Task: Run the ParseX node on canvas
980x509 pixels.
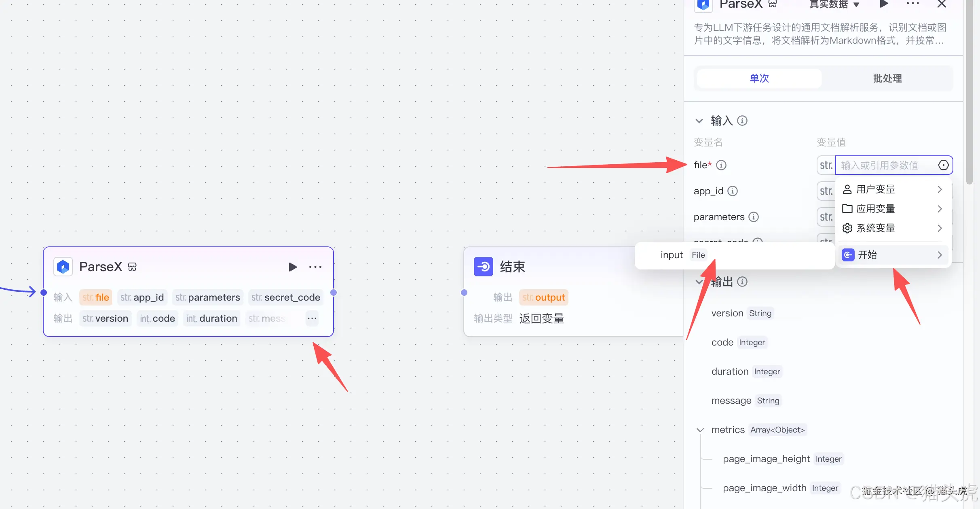Action: [x=293, y=267]
